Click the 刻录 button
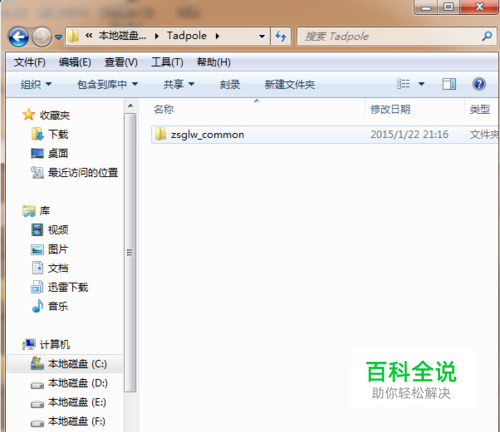This screenshot has width=500, height=432. click(x=230, y=84)
